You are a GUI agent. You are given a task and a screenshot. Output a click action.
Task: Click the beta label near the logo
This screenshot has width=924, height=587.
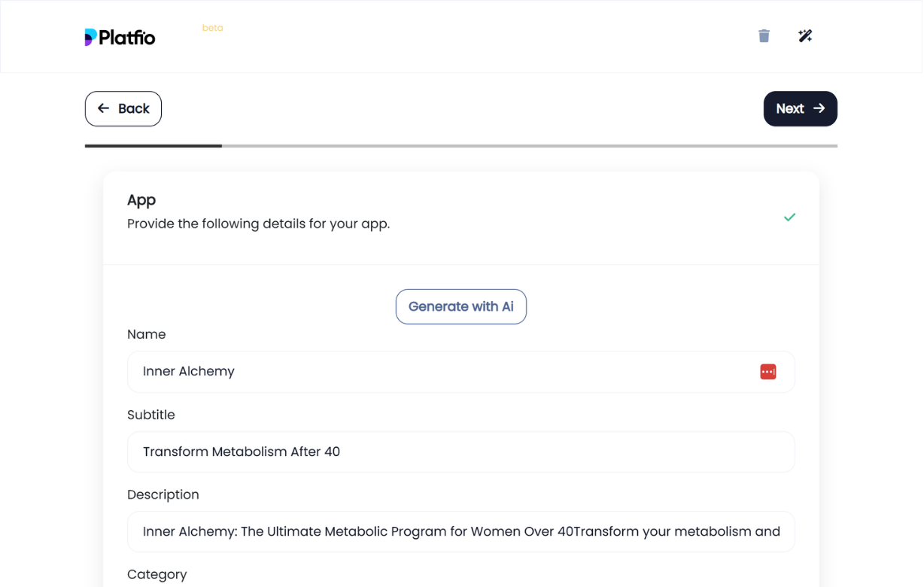click(212, 27)
